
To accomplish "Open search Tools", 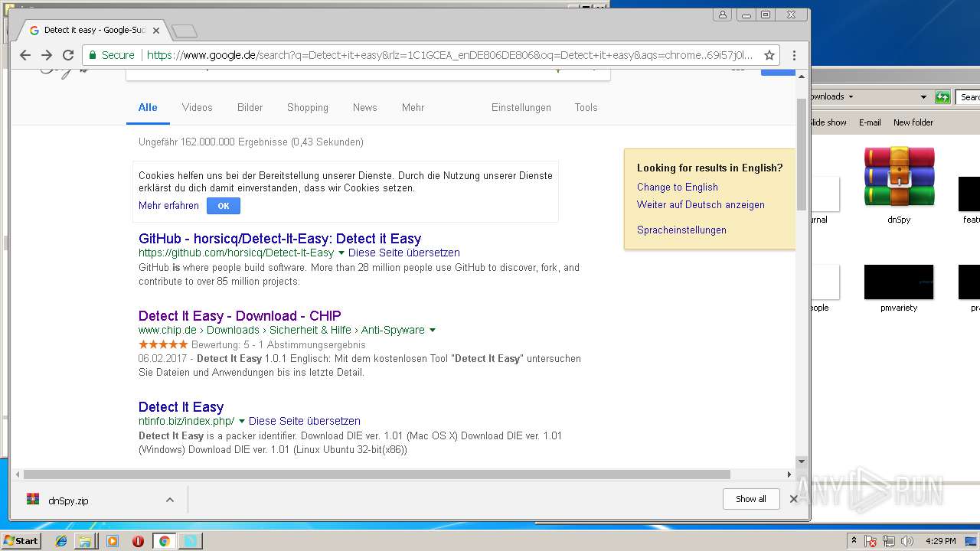I will (x=586, y=108).
